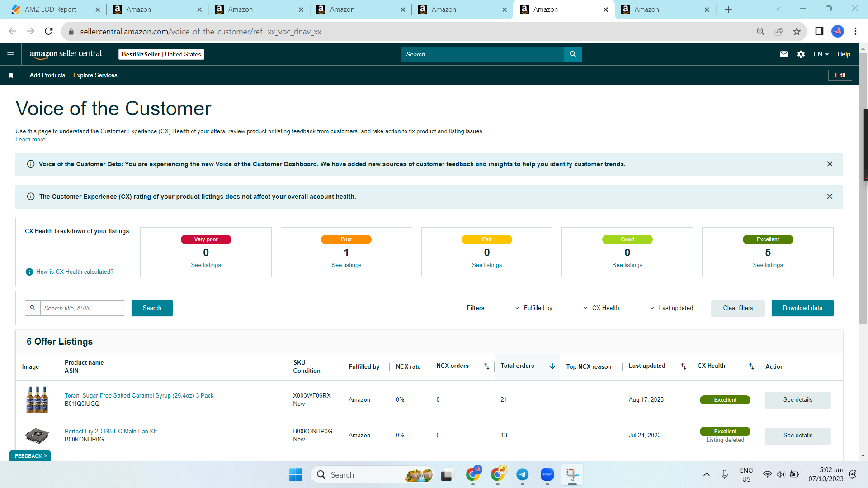See details for Torani Salted Caramel Syrup
Viewport: 868px width, 488px height.
pos(797,400)
